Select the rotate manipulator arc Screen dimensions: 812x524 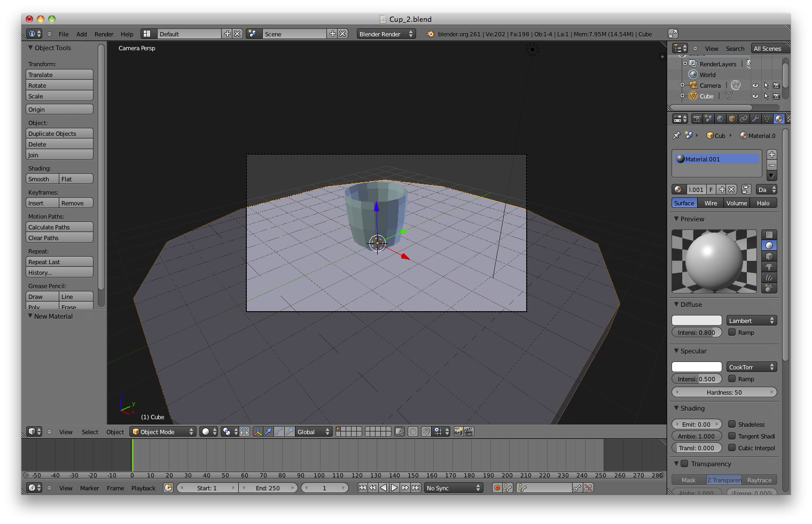tap(279, 431)
